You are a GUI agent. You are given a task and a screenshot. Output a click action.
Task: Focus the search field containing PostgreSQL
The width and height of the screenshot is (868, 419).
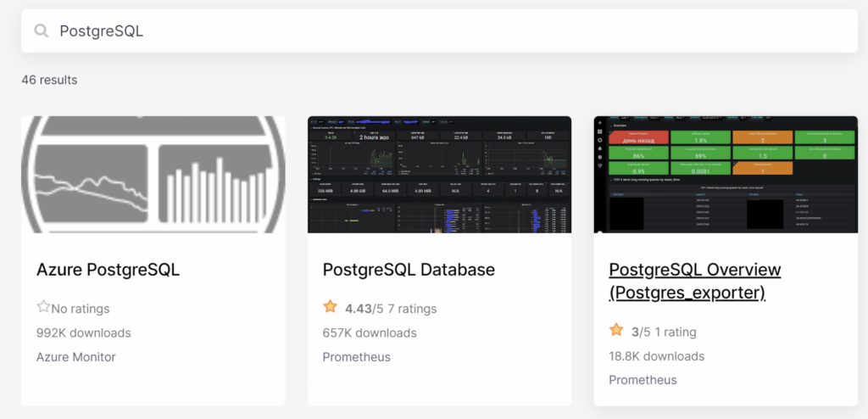(x=441, y=31)
